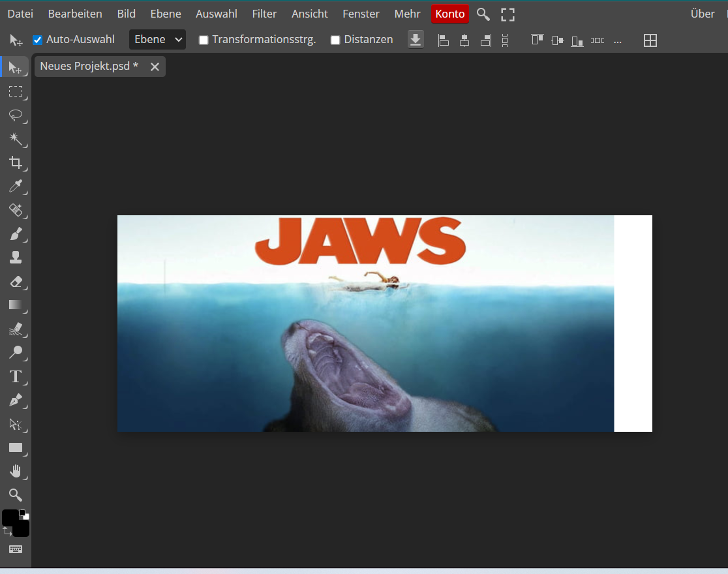
Task: Open the Über link
Action: 703,14
